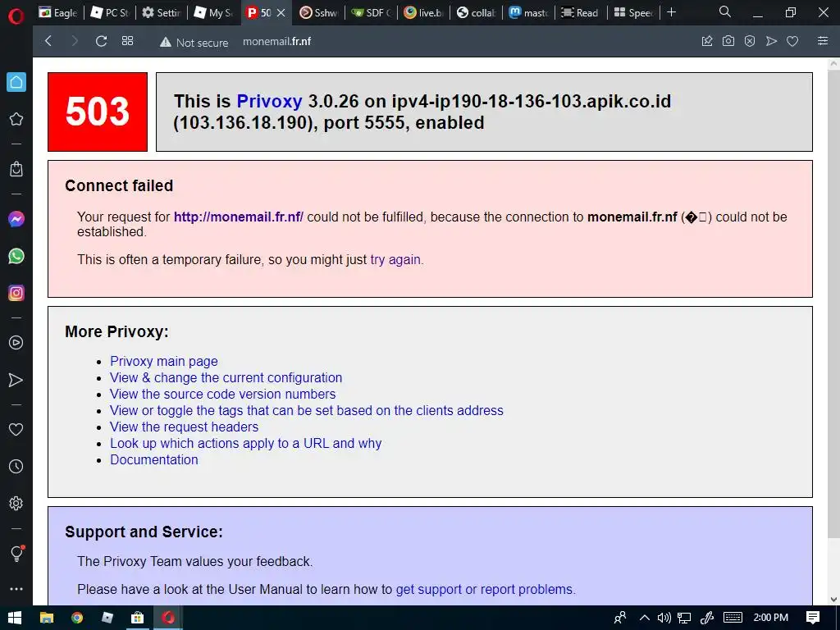Go back to the previous page
Image resolution: width=840 pixels, height=630 pixels.
tap(48, 41)
